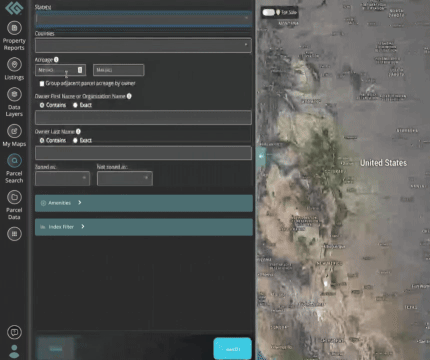Click the Acreage field label

point(44,60)
